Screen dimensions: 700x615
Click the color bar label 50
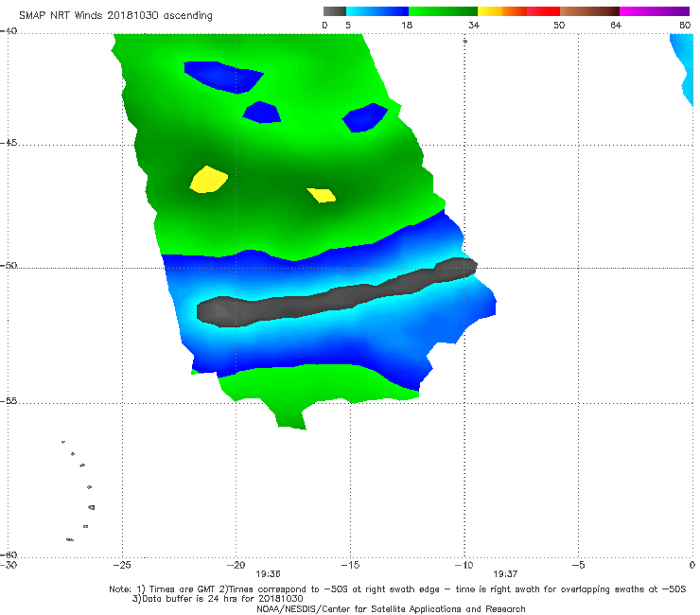[x=559, y=25]
